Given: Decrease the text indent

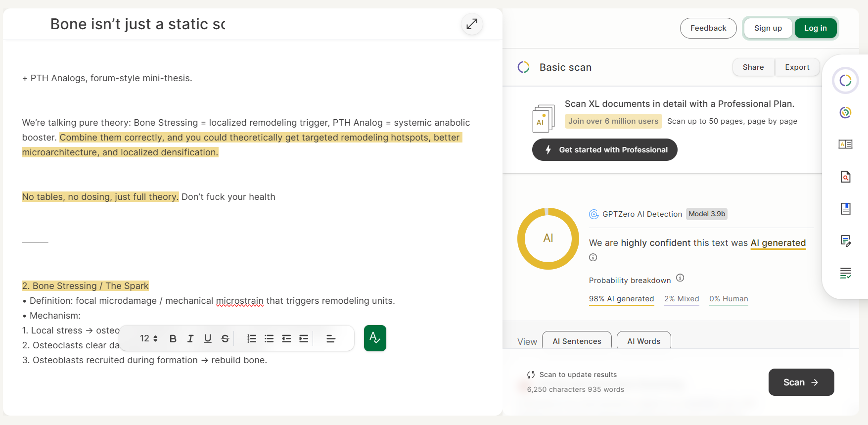Looking at the screenshot, I should tap(286, 338).
